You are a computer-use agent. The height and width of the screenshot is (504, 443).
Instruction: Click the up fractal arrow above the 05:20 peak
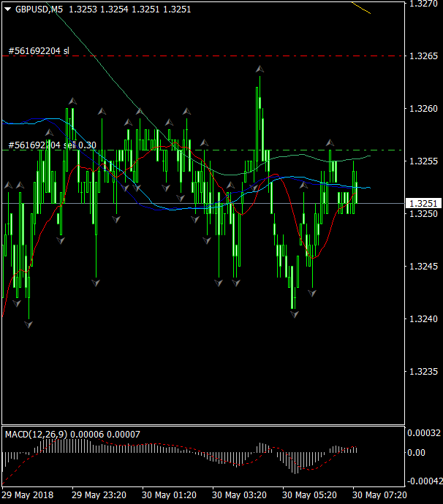click(330, 142)
